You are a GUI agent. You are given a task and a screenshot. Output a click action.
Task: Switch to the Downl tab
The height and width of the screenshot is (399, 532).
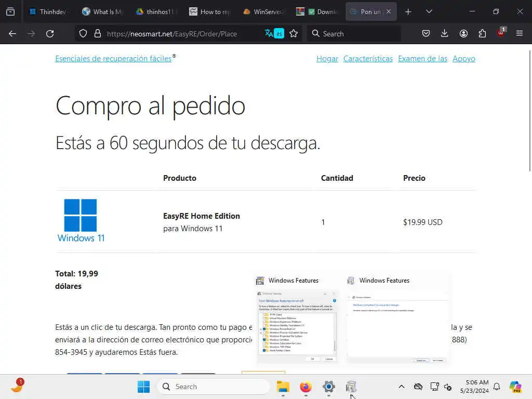(317, 12)
